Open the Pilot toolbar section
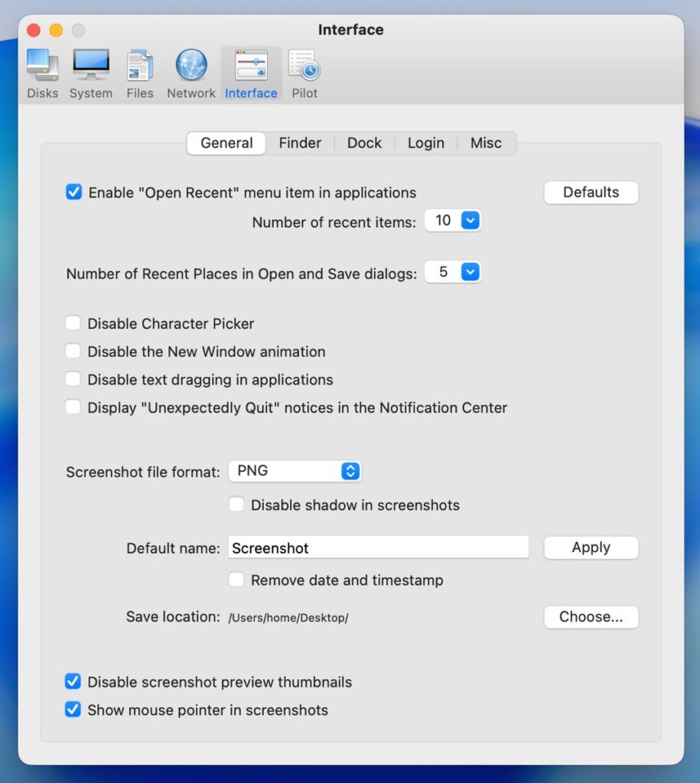This screenshot has height=783, width=700. 304,73
